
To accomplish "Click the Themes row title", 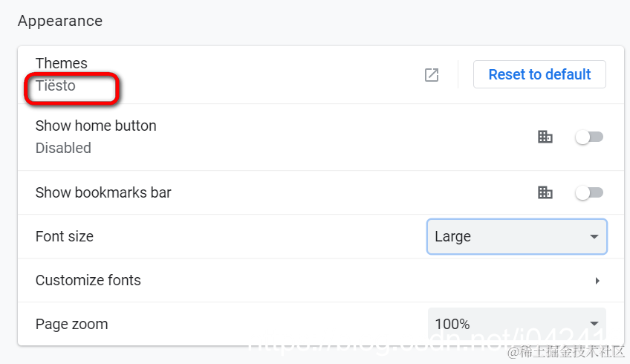I will click(x=62, y=64).
